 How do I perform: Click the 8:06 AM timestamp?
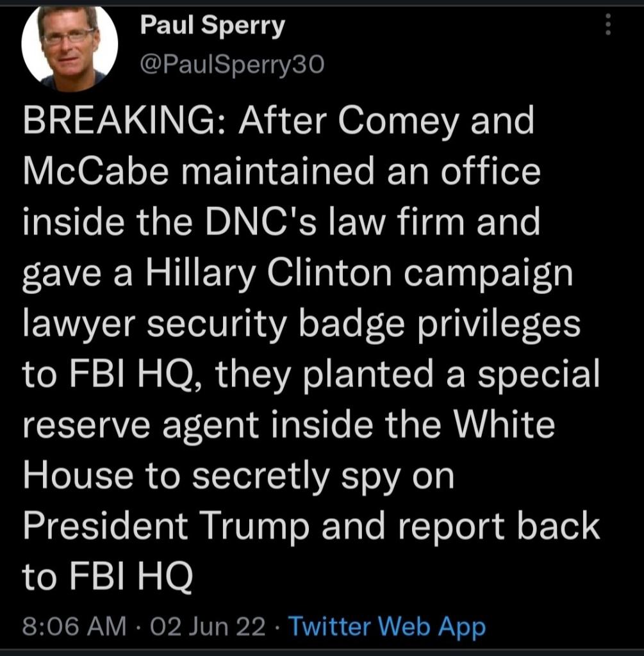click(74, 626)
